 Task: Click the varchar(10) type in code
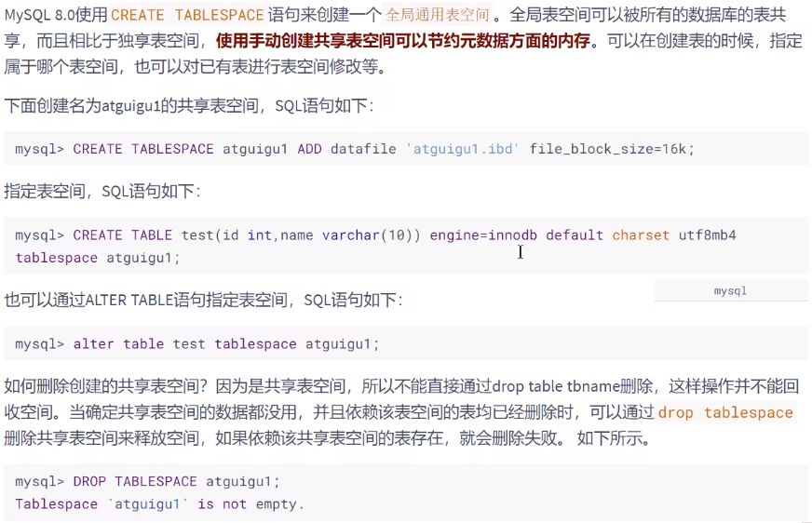(x=372, y=235)
